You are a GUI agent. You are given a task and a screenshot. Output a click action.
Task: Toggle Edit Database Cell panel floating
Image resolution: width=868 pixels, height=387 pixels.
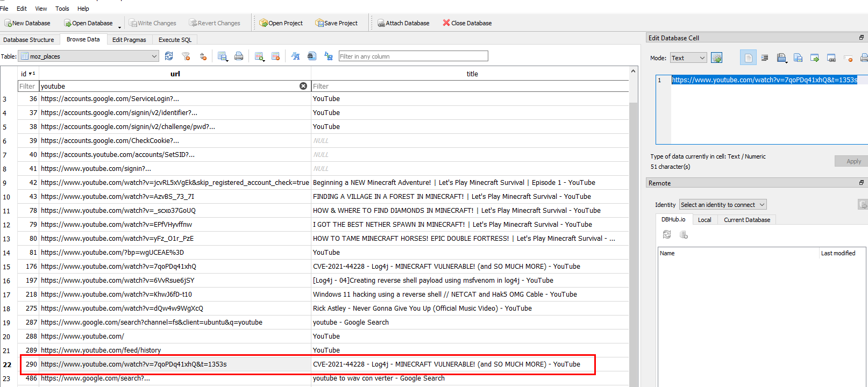tap(861, 38)
